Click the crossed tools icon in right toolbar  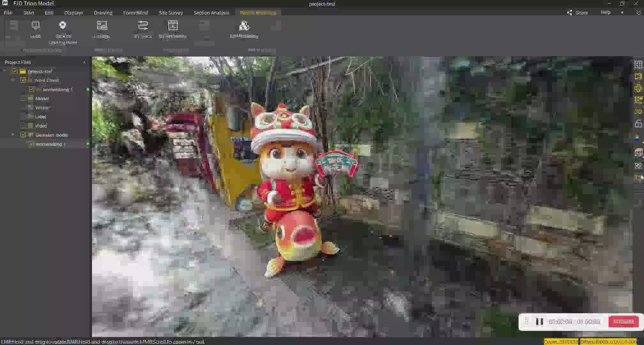point(638,166)
